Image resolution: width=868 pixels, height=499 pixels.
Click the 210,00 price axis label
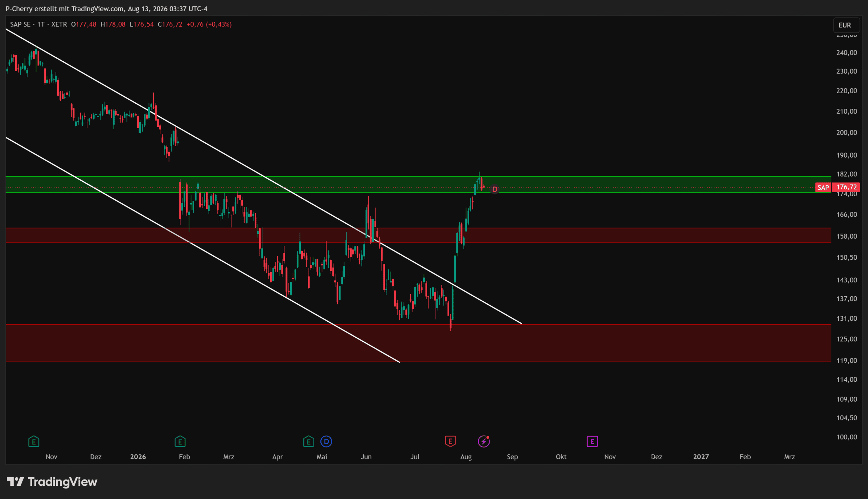pyautogui.click(x=846, y=112)
